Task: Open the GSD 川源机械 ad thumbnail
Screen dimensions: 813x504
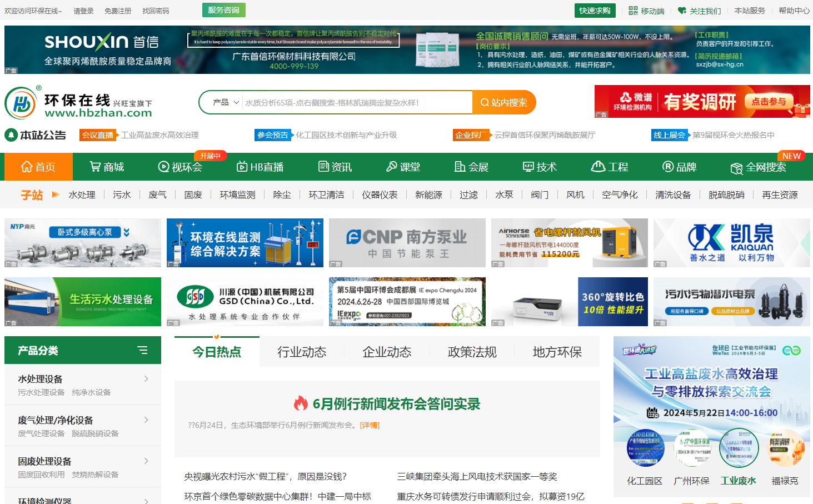Action: tap(245, 302)
